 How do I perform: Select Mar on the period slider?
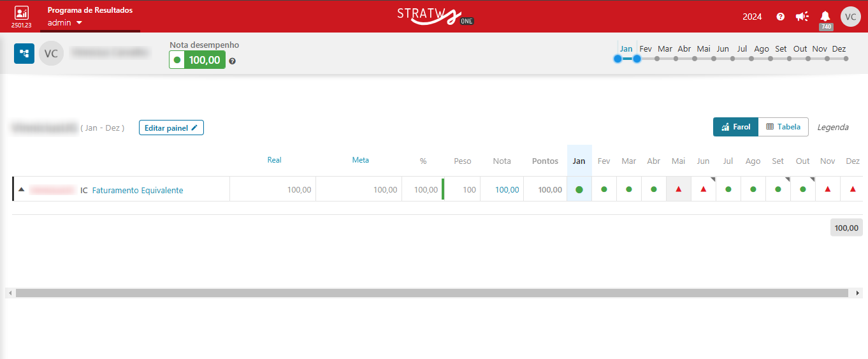coord(665,48)
